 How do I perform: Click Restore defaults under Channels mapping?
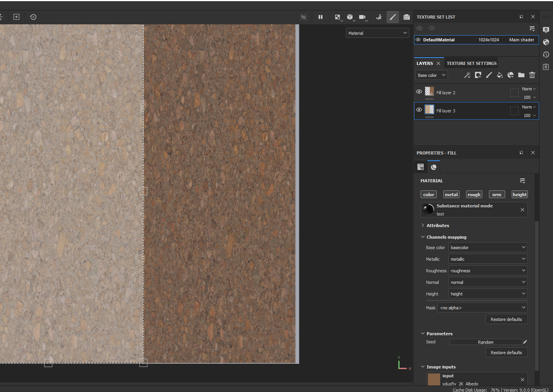[506, 319]
